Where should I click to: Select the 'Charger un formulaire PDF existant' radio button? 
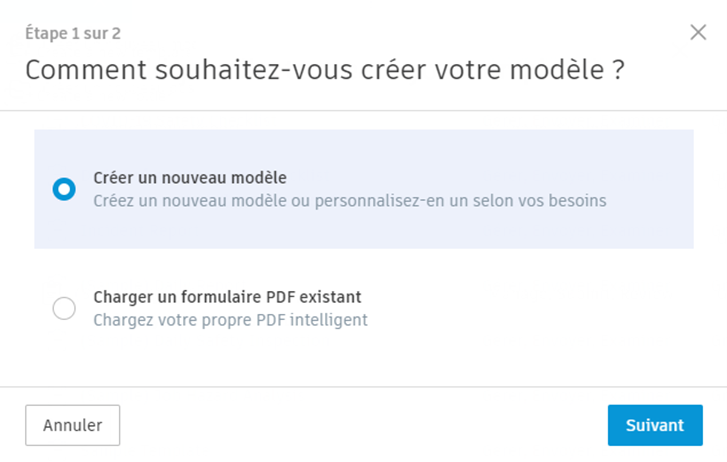[64, 309]
